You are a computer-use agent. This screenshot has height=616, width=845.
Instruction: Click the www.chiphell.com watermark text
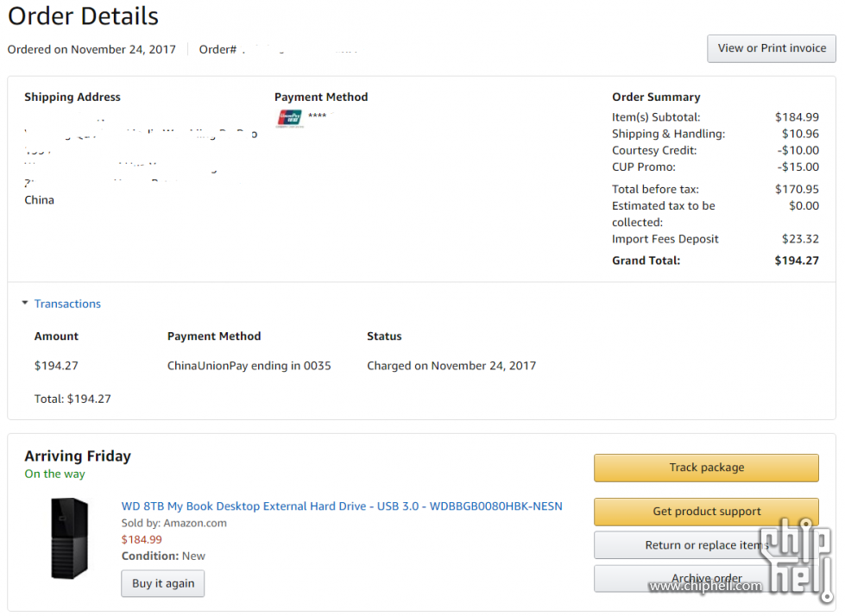coord(706,587)
